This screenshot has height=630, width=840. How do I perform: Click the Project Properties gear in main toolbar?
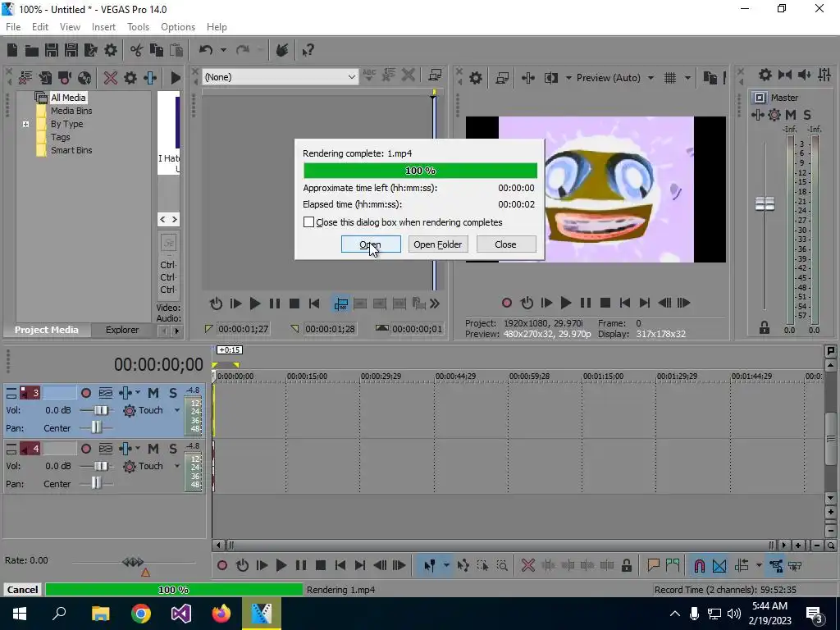click(x=111, y=50)
